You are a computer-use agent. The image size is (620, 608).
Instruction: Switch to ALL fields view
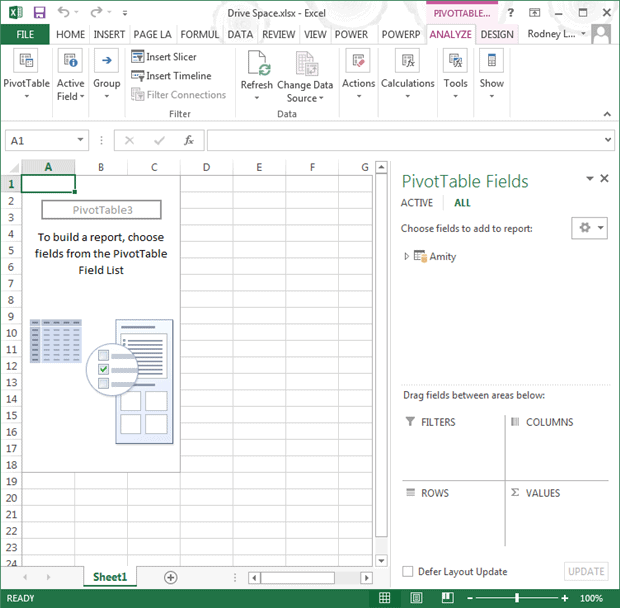(x=462, y=203)
